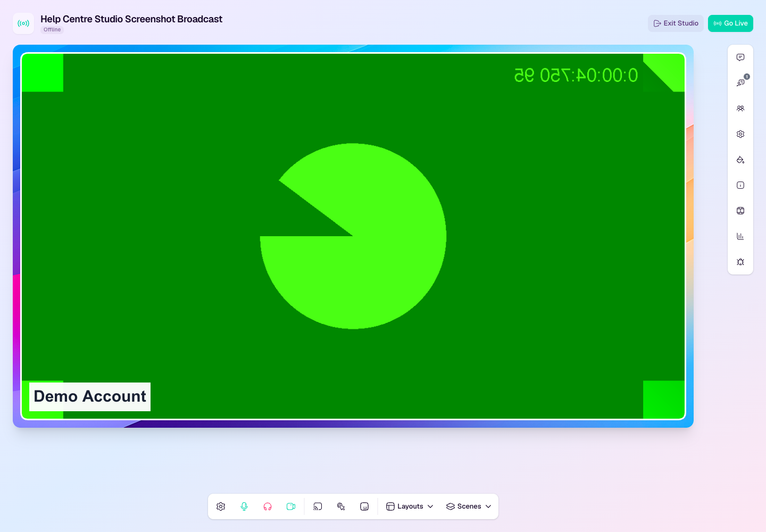Open the bar chart polls panel
Screen dimensions: 766x532
tap(740, 236)
